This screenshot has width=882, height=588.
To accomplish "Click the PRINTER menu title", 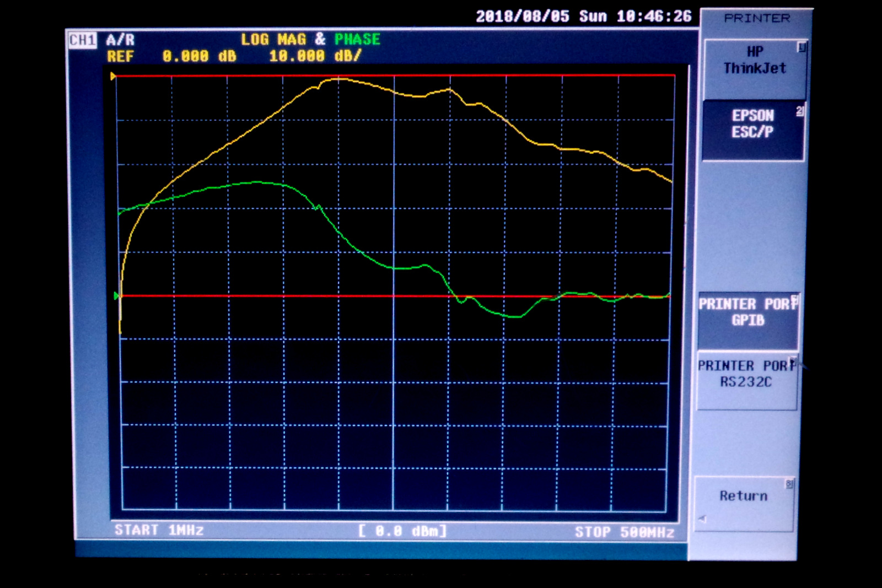I will 756,18.
